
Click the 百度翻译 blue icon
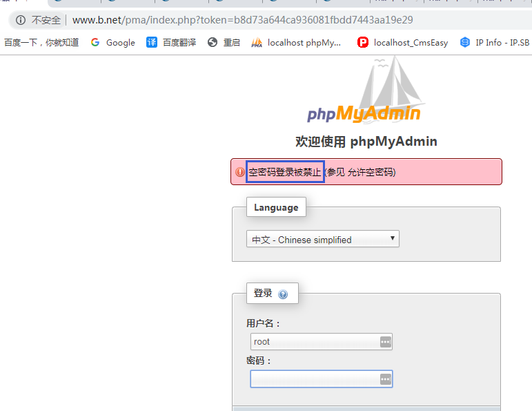(152, 42)
